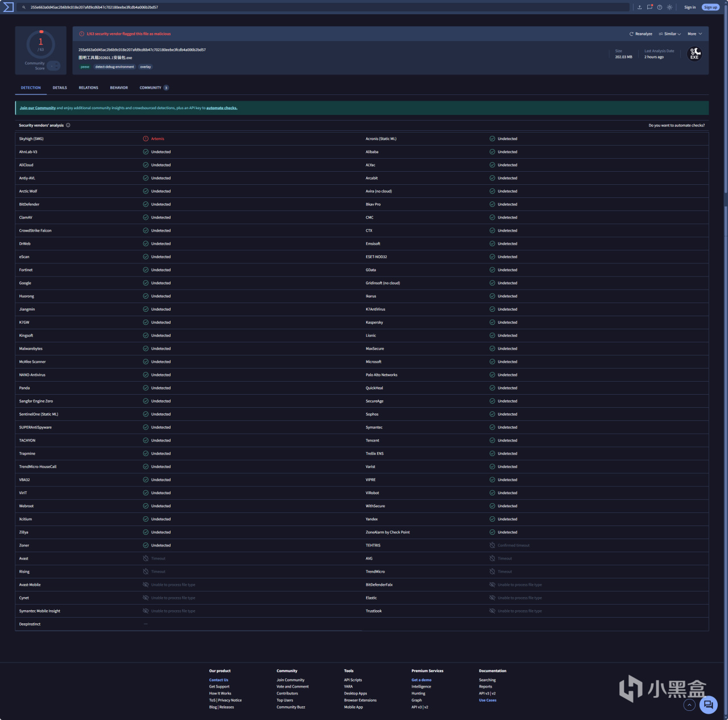Toggle the light/dark theme sun icon

pyautogui.click(x=669, y=7)
